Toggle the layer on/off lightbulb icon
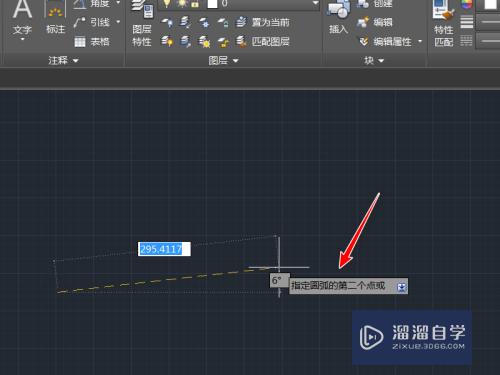Viewport: 500px width, 375px height. [166, 3]
